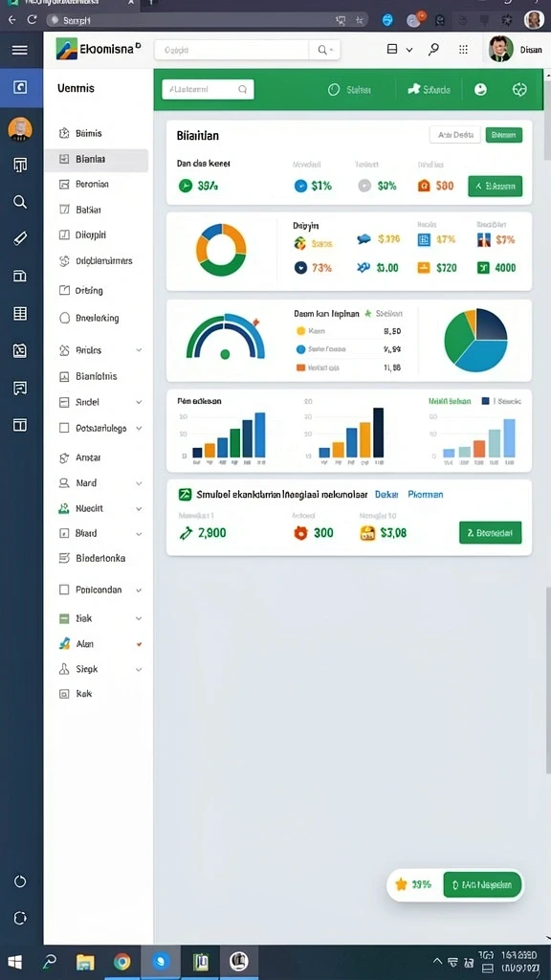The image size is (551, 980).
Task: Click the green arrow icon beside 39%
Action: (x=186, y=186)
